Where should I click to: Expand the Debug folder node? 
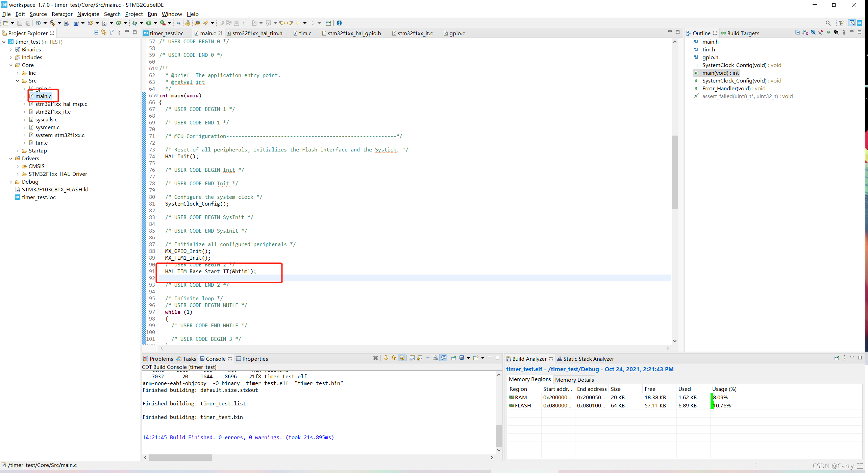pyautogui.click(x=11, y=182)
